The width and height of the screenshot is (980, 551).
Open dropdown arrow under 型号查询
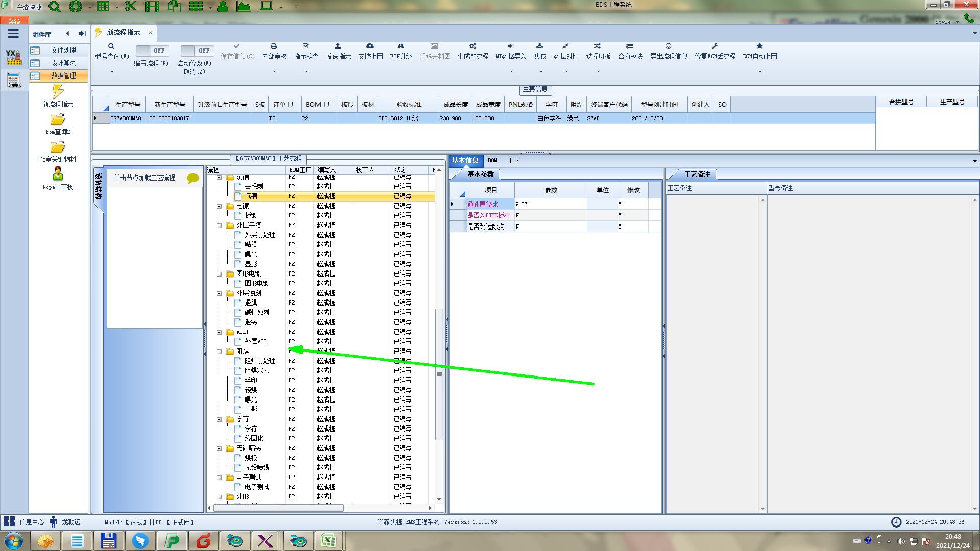(112, 72)
